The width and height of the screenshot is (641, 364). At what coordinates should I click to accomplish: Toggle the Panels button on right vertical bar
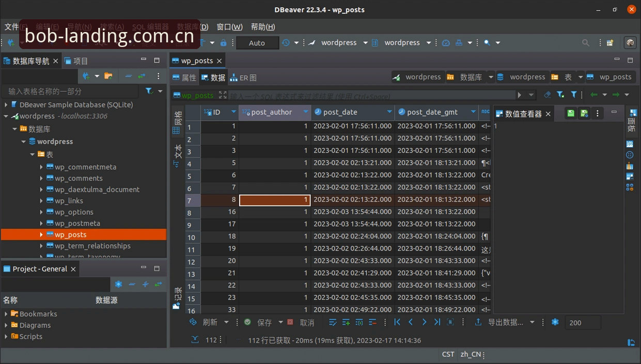tap(631, 121)
